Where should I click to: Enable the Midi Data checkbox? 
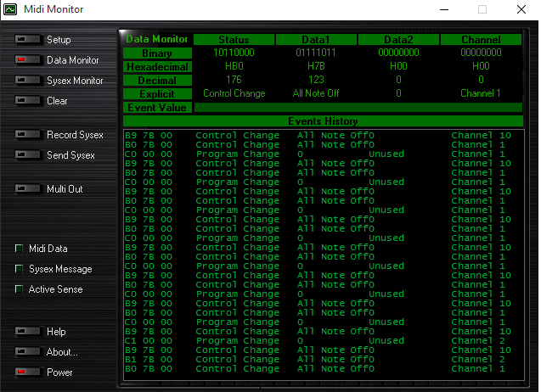click(x=19, y=249)
